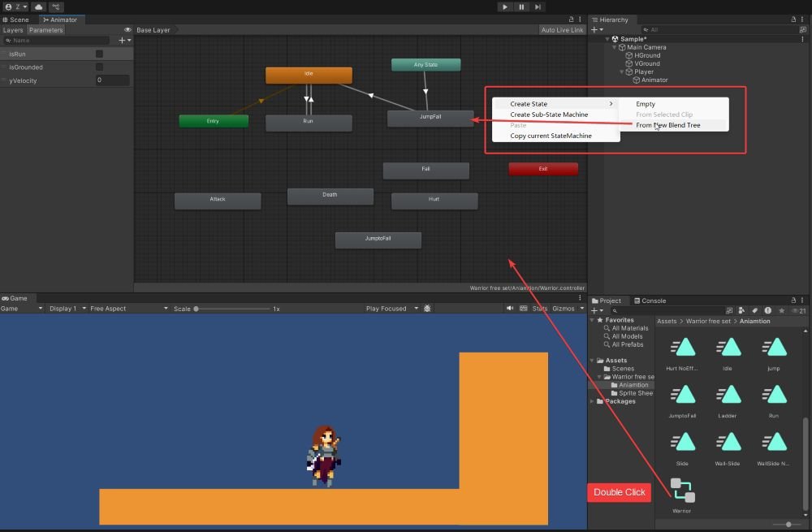Open the Free Aspect dropdown
Screen dimensions: 812x532
point(129,308)
